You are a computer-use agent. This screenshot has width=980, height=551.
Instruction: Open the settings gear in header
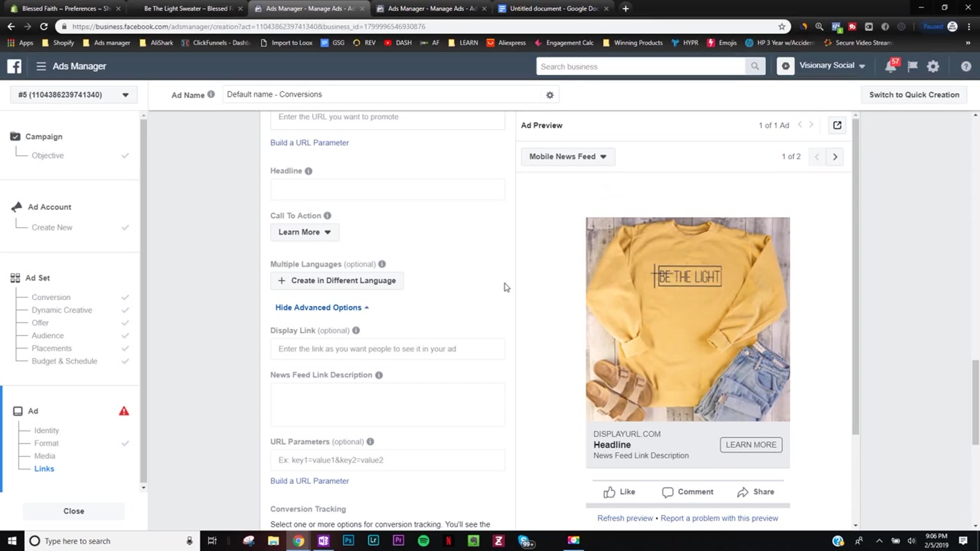click(x=933, y=66)
